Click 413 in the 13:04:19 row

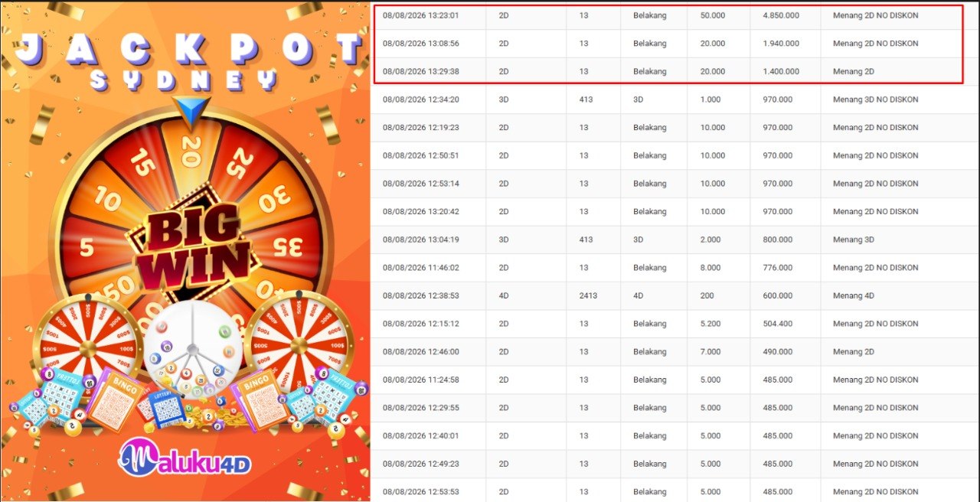(586, 240)
